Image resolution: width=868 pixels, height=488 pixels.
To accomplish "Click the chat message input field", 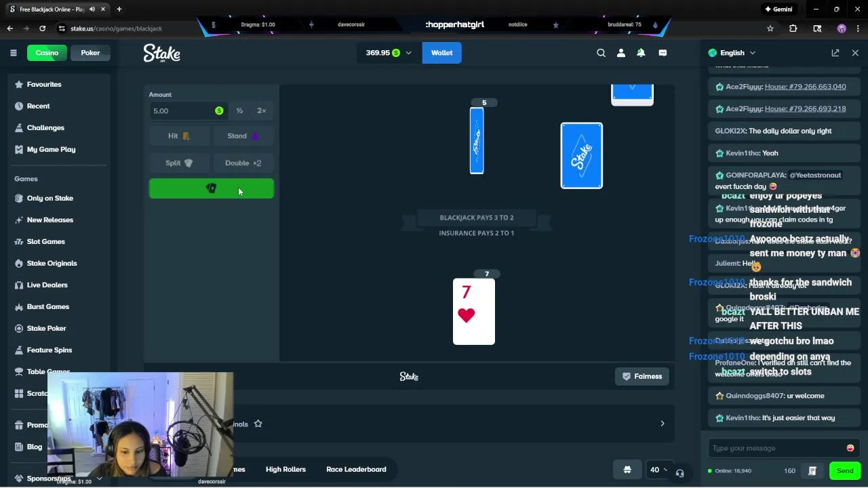I will click(776, 448).
